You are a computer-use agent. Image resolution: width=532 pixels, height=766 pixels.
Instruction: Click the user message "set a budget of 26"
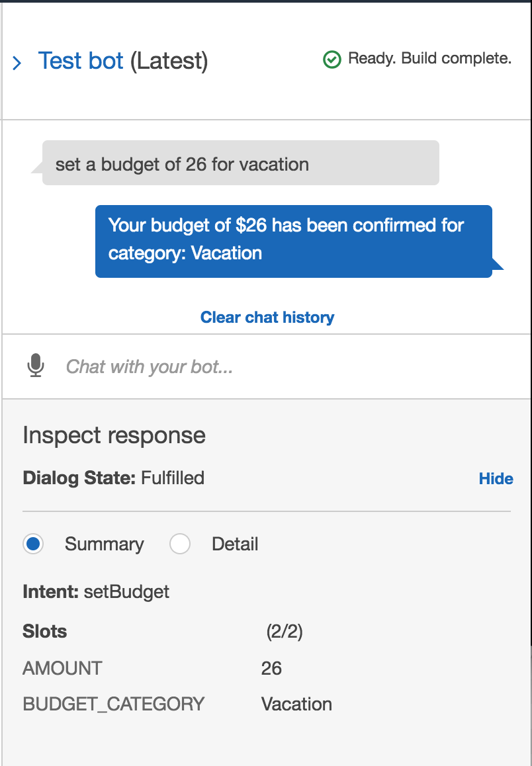point(182,164)
